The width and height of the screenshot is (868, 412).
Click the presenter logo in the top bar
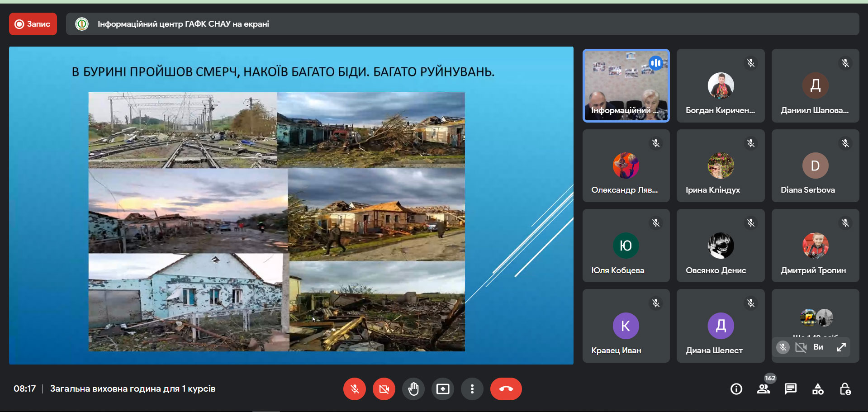click(x=82, y=24)
